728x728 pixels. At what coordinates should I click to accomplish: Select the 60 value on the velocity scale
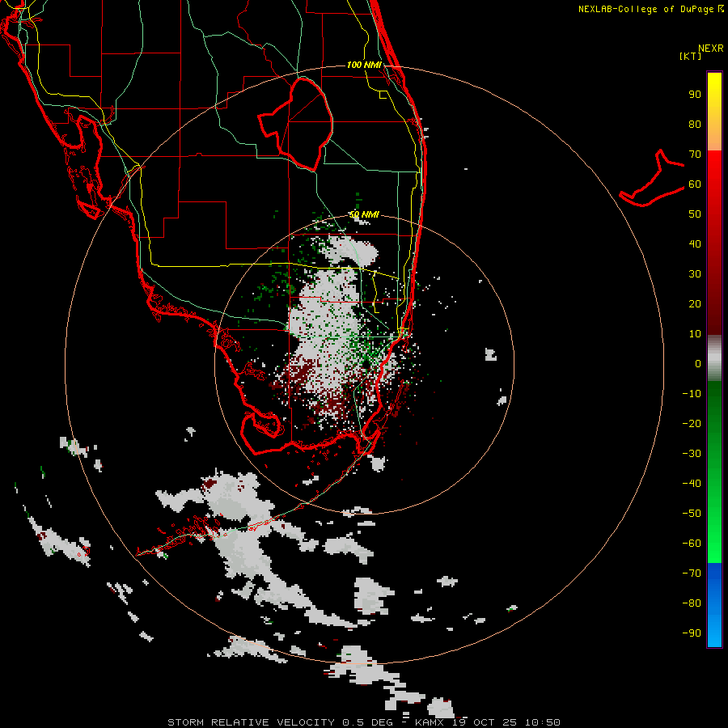click(x=695, y=184)
